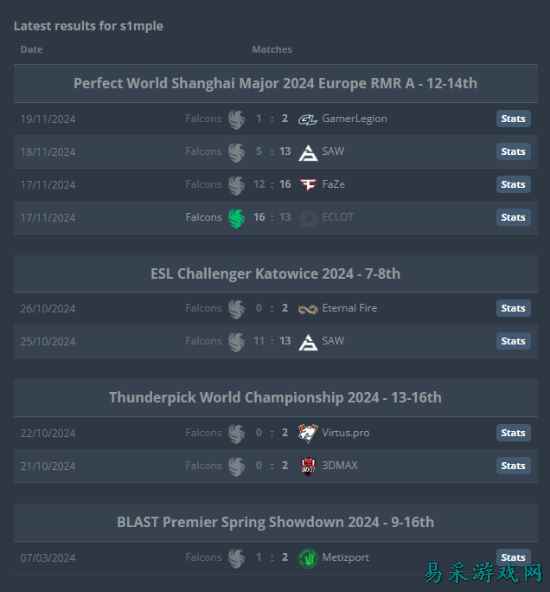The image size is (550, 592).
Task: Click the Virtus.pro team name
Action: pos(345,433)
